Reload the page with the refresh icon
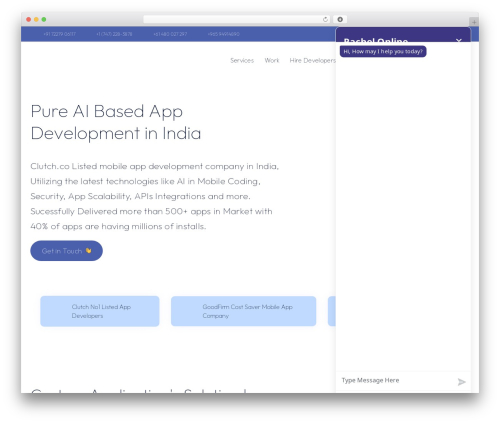The height and width of the screenshot is (423, 500). 325,19
